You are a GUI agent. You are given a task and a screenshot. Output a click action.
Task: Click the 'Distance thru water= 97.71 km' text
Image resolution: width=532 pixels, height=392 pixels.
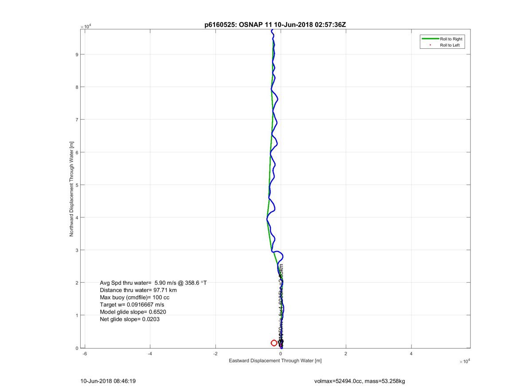[138, 290]
